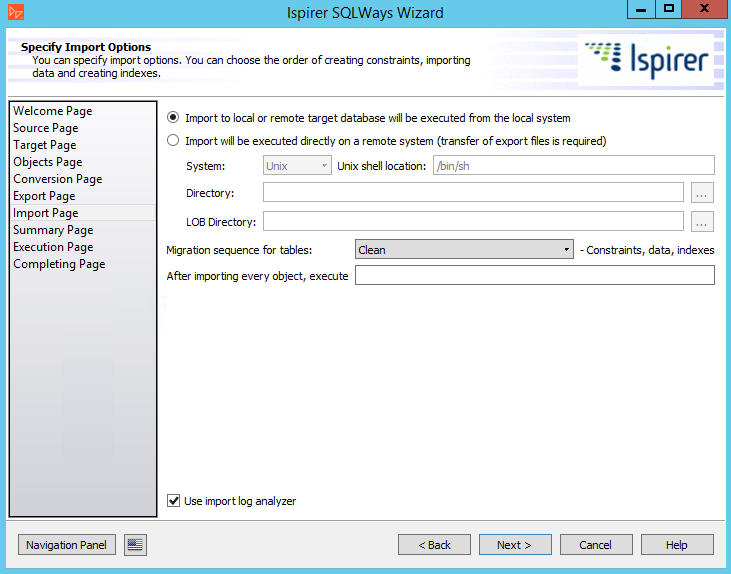731x574 pixels.
Task: Click the US flag language icon
Action: (x=135, y=545)
